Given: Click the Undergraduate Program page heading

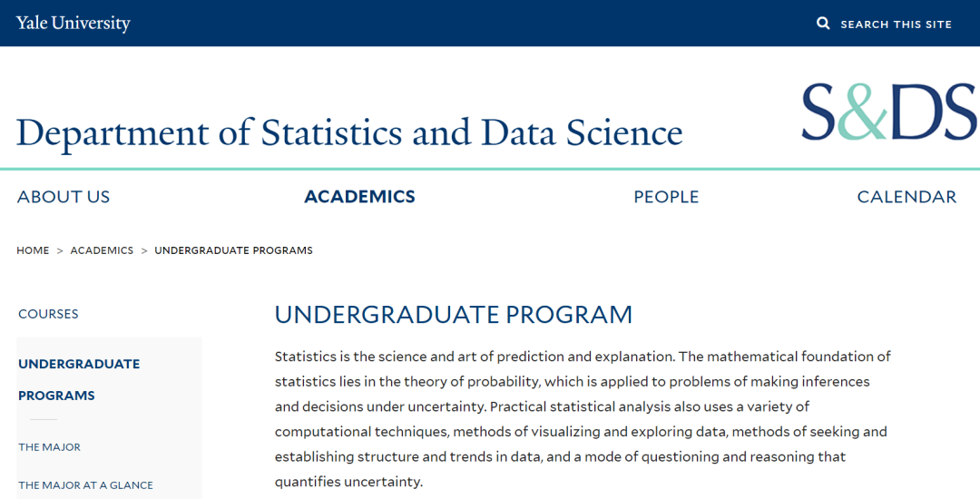Looking at the screenshot, I should click(453, 315).
